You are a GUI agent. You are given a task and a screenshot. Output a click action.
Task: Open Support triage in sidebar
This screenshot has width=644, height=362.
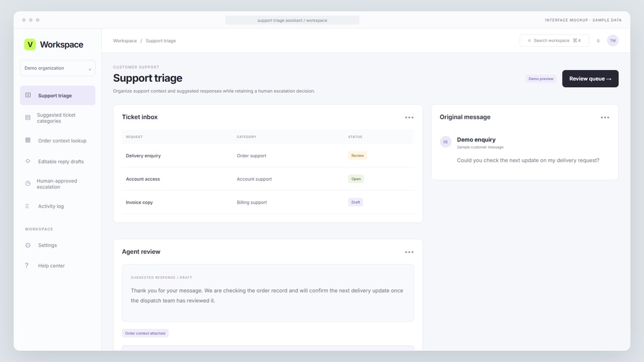pyautogui.click(x=57, y=95)
